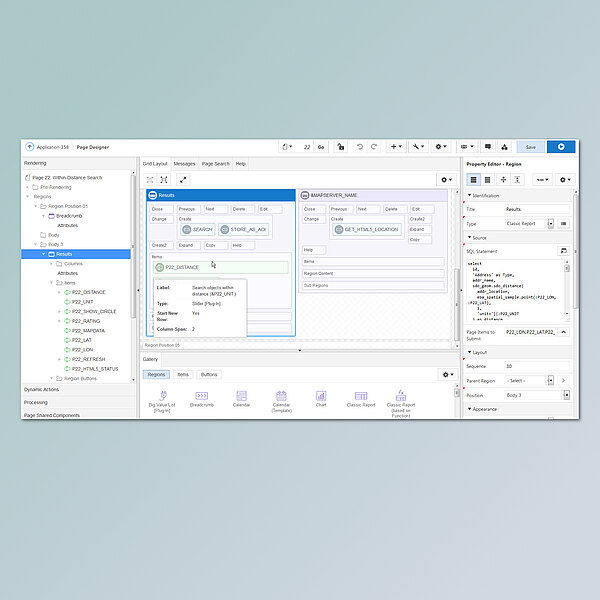This screenshot has width=600, height=600.
Task: Switch Gallery to Items view
Action: 183,374
